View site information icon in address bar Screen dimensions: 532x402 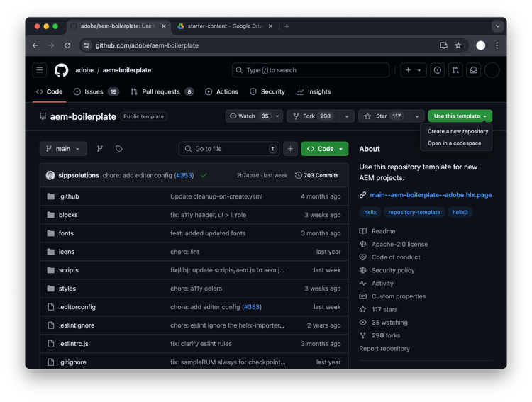87,45
